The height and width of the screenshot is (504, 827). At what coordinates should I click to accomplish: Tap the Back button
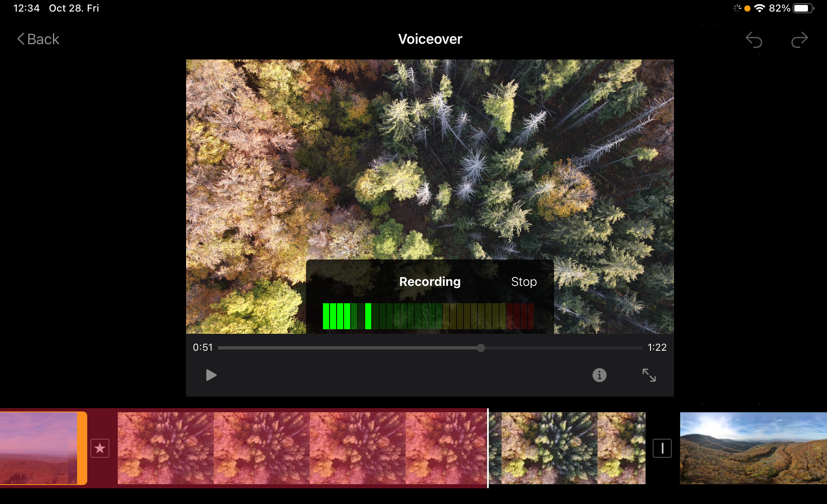click(x=38, y=39)
